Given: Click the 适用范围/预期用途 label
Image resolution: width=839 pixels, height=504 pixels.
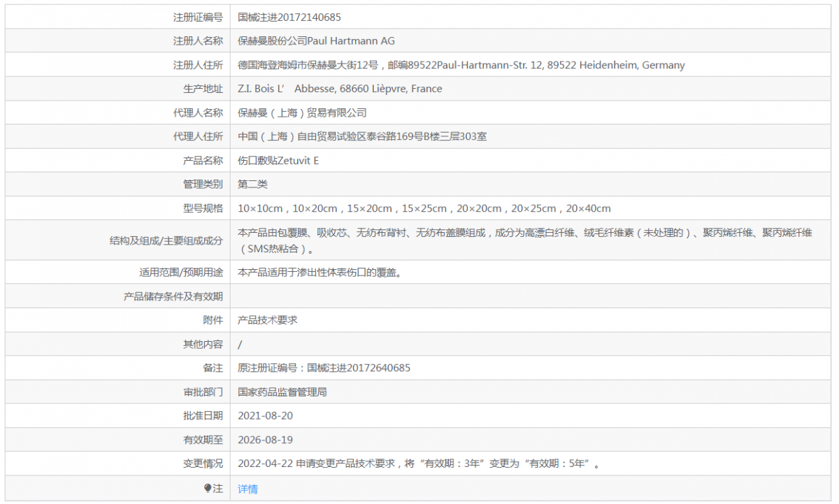Looking at the screenshot, I should click(x=181, y=273).
